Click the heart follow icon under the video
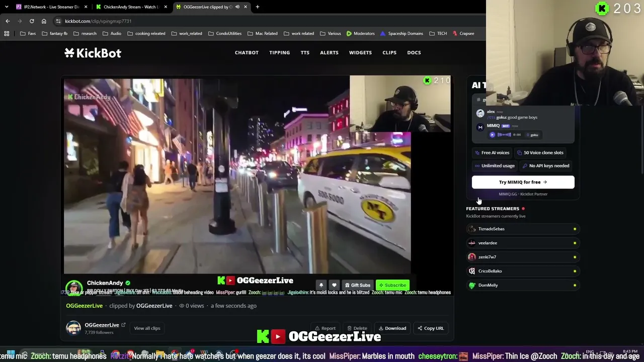Screen dimensions: 644x362 pyautogui.click(x=334, y=285)
